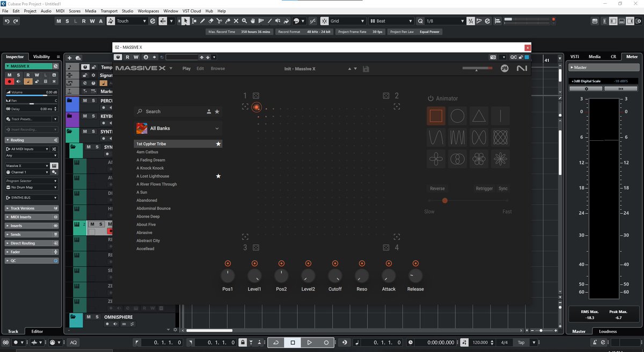Select the Split scissors tool

[x=220, y=21]
